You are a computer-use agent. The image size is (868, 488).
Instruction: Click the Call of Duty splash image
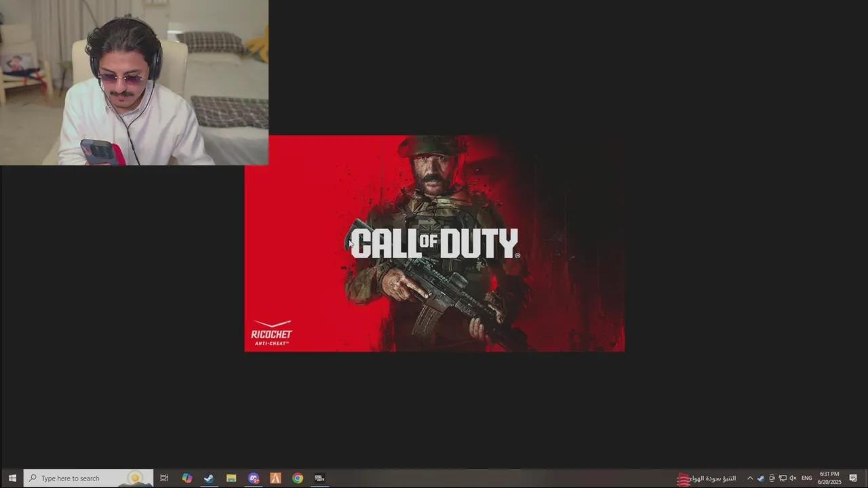(x=435, y=243)
